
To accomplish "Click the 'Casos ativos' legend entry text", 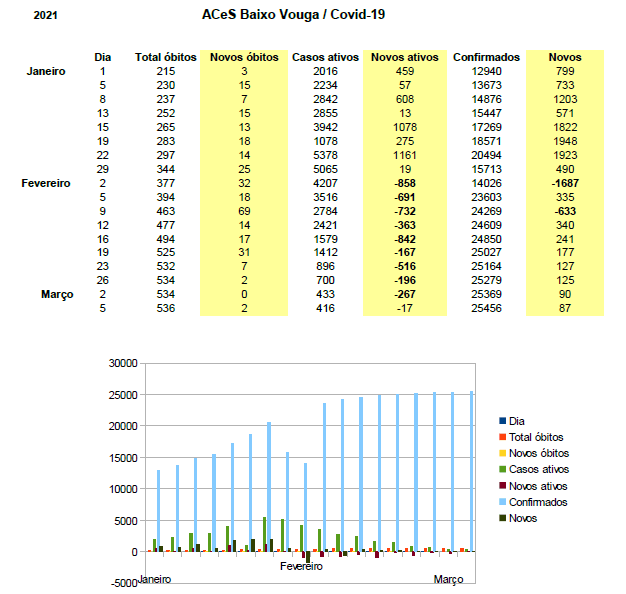I will click(539, 469).
